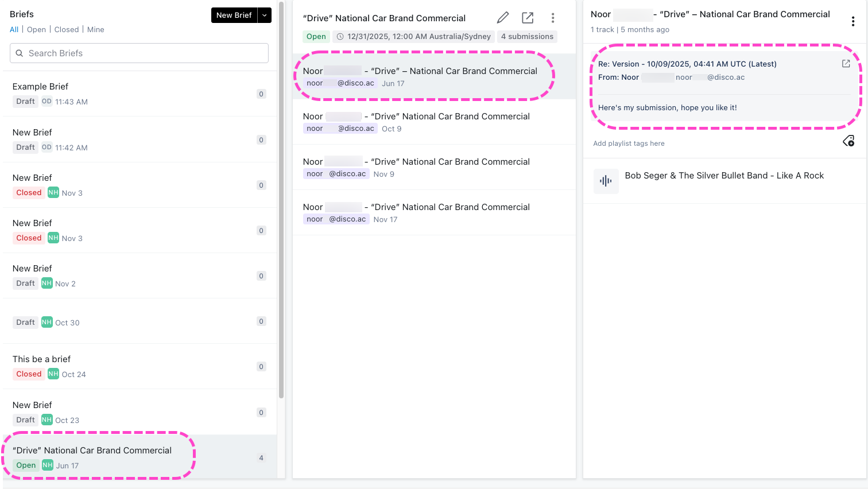This screenshot has height=489, width=868.
Task: Click the NH avatar on the Oct 30 draft
Action: 47,322
